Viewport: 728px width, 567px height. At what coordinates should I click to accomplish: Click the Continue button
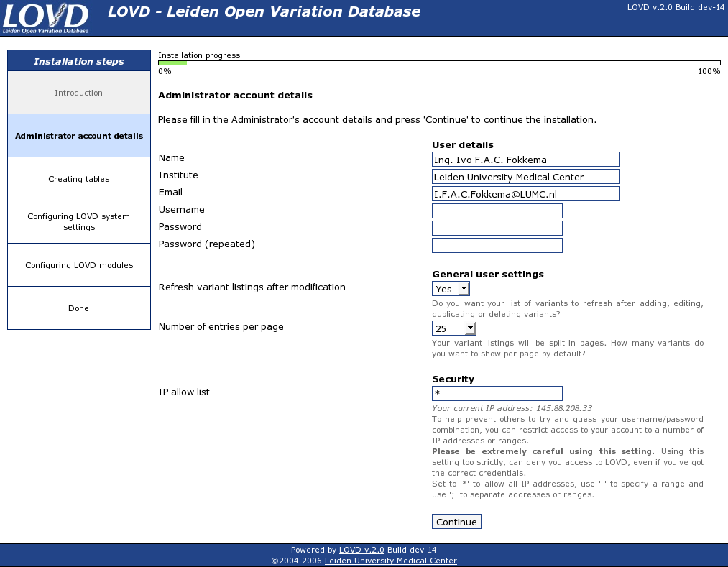456,522
